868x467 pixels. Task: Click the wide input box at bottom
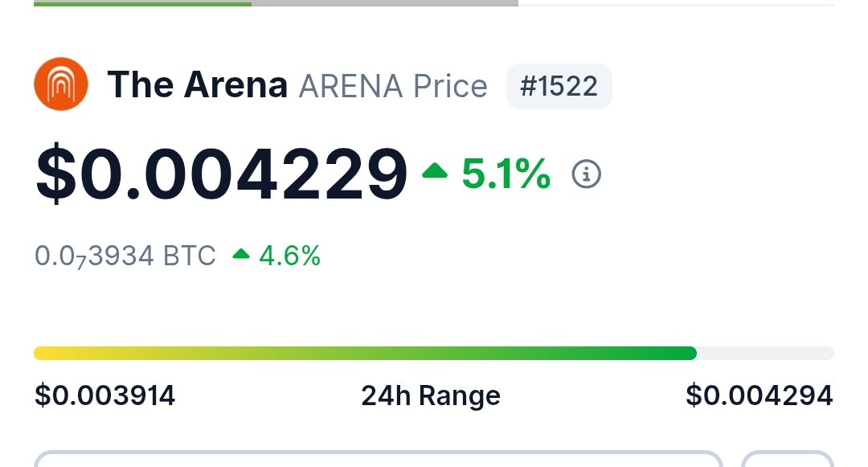pos(378,460)
